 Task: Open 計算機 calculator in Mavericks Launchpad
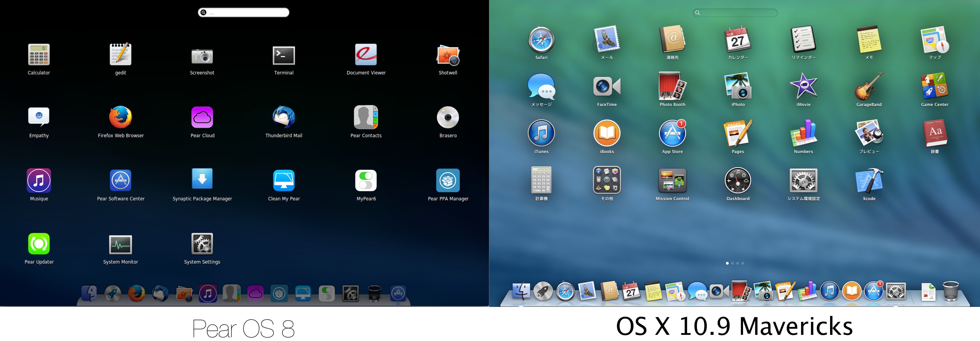pos(541,180)
